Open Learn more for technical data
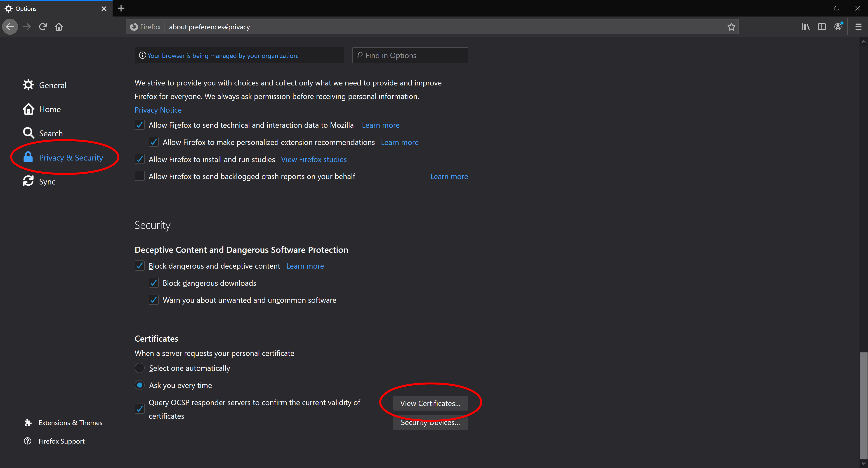 [381, 125]
